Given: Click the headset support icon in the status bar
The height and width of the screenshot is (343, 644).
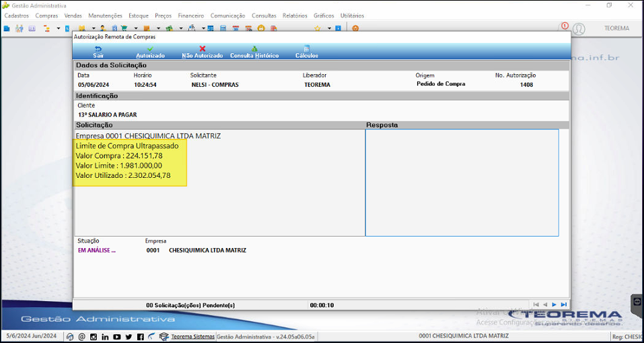Looking at the screenshot, I should pyautogui.click(x=70, y=336).
